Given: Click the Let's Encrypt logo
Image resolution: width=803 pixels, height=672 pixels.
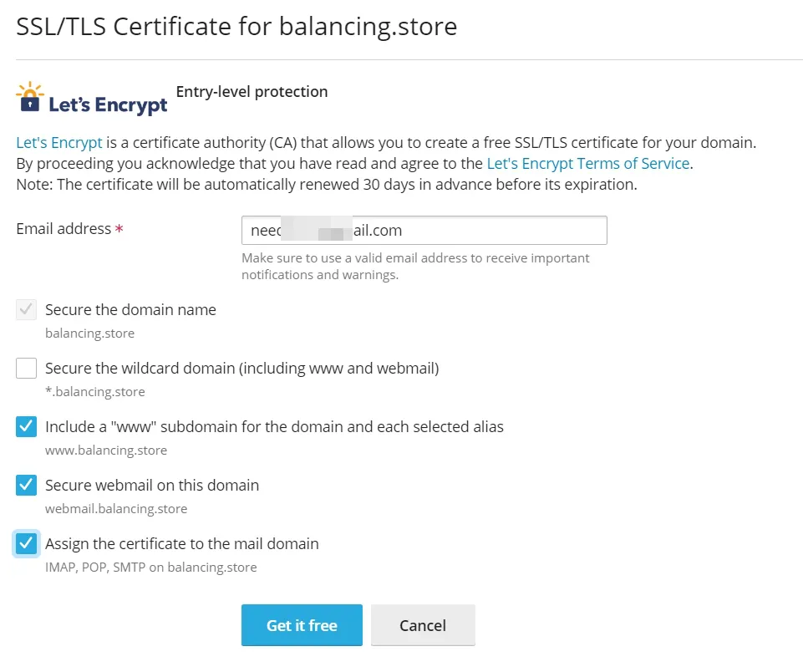Looking at the screenshot, I should click(x=92, y=98).
